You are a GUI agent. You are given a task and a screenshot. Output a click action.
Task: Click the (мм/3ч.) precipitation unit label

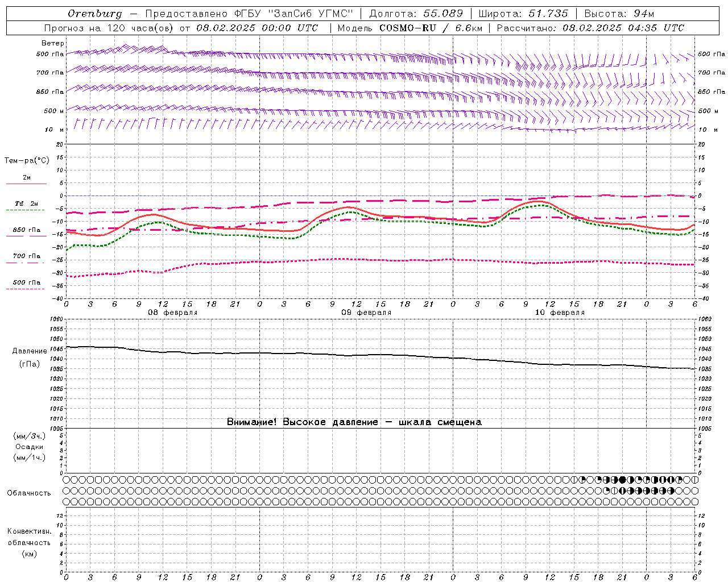(x=30, y=436)
